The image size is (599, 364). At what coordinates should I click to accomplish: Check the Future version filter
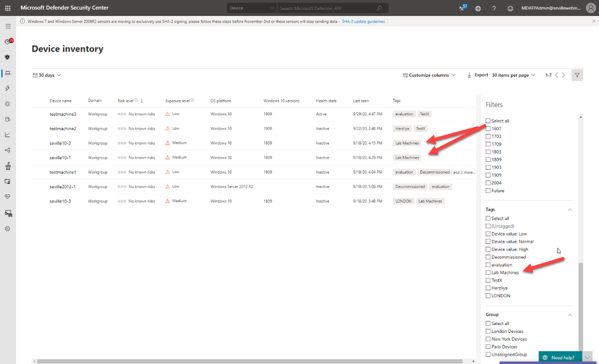pyautogui.click(x=488, y=191)
